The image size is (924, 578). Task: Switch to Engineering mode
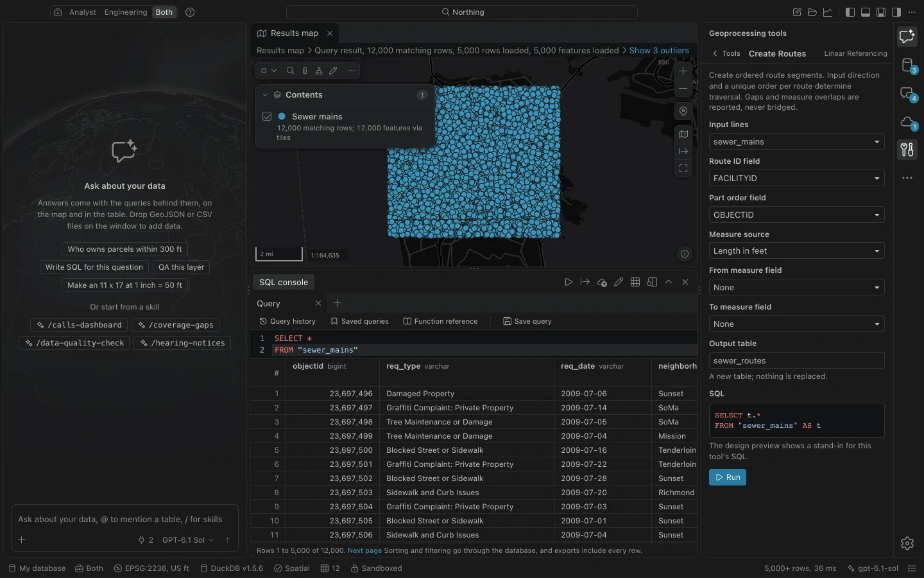coord(126,12)
